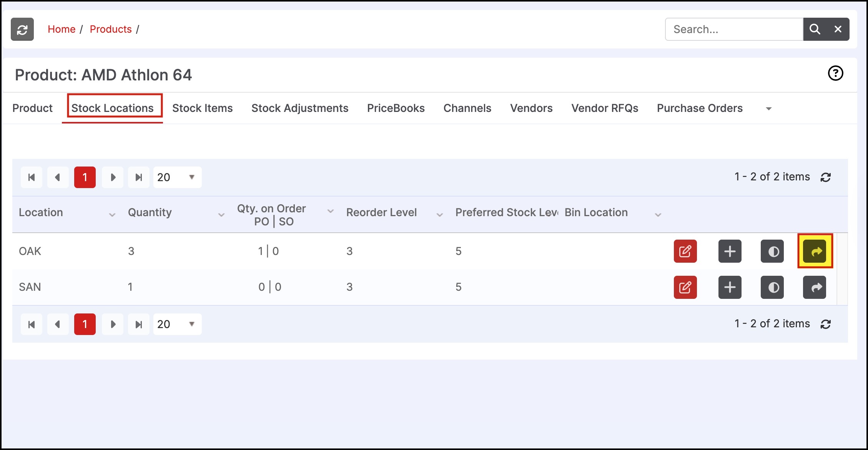Switch to the PriceBooks tab
This screenshot has height=450, width=868.
(x=396, y=108)
